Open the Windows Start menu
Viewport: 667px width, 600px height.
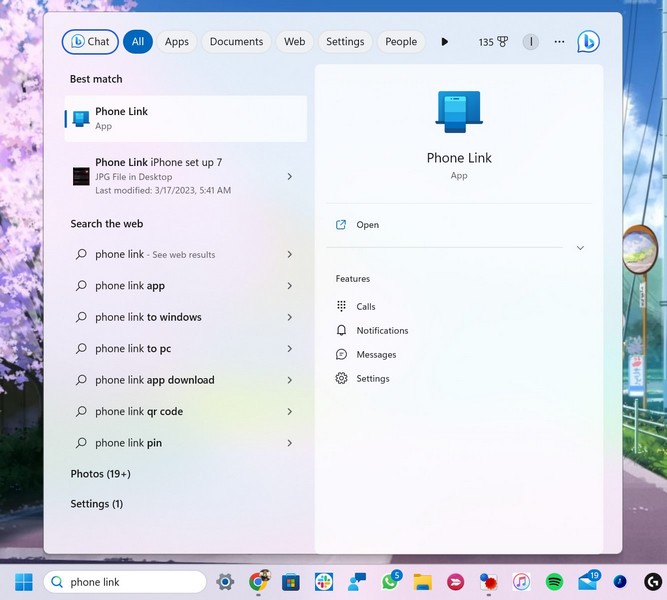tap(23, 582)
